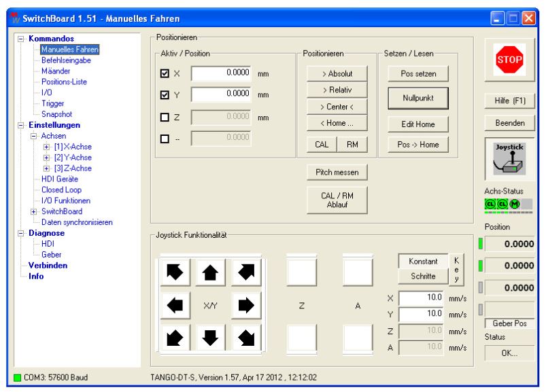Click the Joystick mode icon

tap(509, 160)
